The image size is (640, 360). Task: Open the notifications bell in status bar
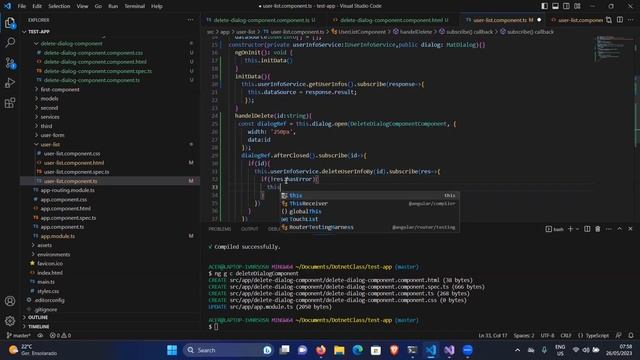pyautogui.click(x=631, y=336)
